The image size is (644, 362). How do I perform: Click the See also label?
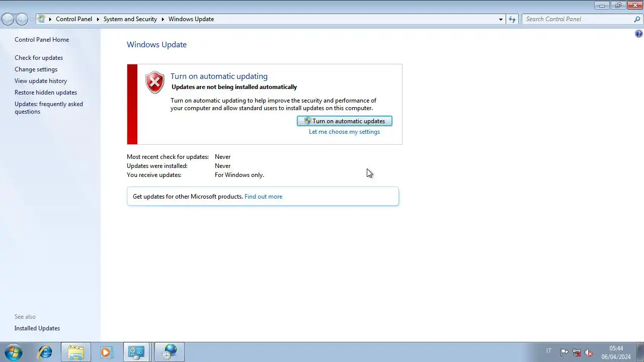point(25,317)
